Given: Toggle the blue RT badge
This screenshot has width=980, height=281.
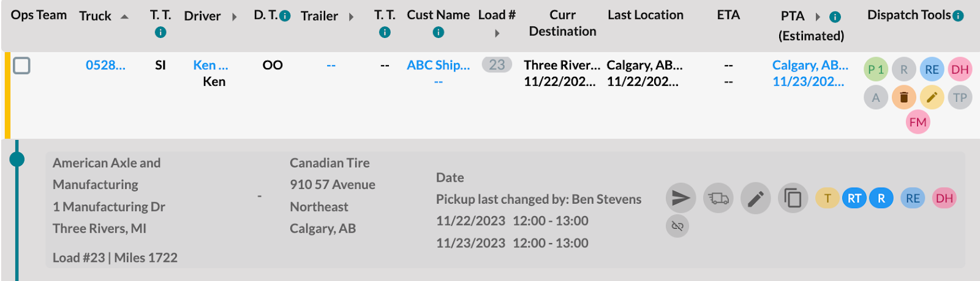Looking at the screenshot, I should [854, 198].
